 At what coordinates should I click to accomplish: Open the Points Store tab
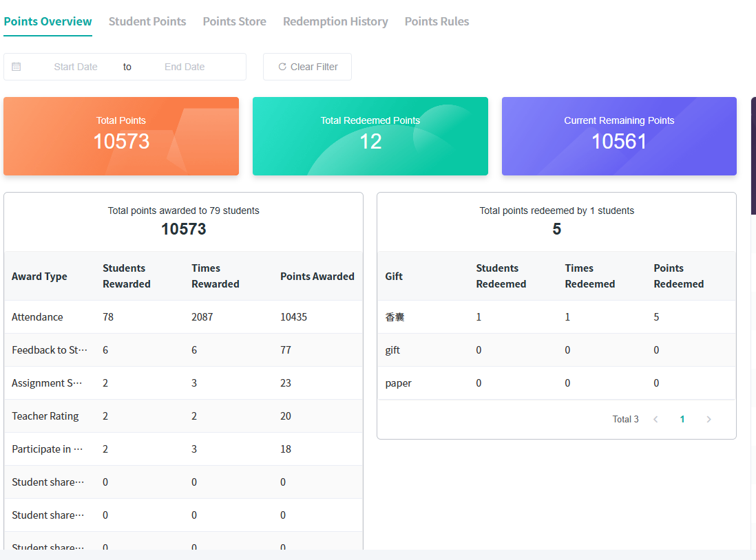(x=234, y=21)
